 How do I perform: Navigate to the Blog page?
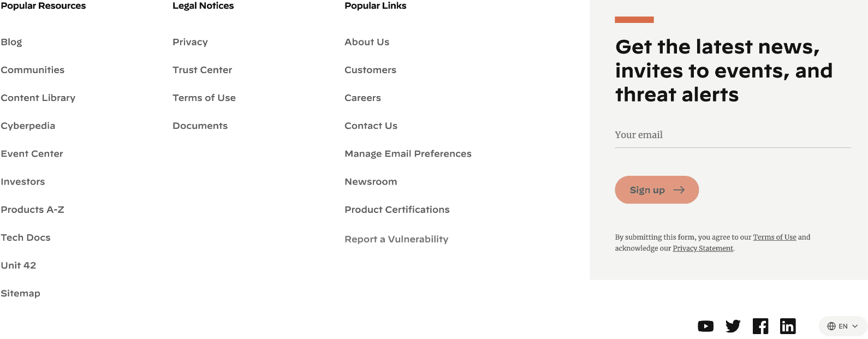click(11, 41)
